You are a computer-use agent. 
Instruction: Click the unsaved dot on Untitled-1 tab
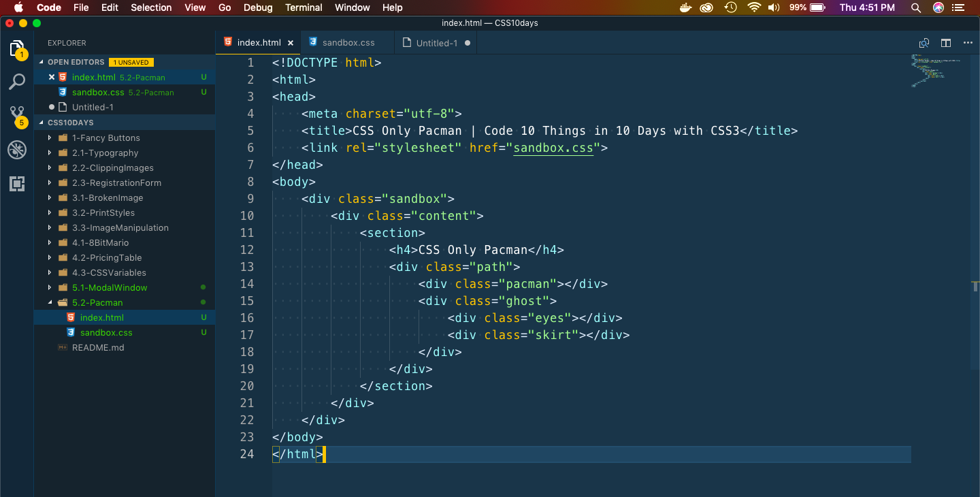pyautogui.click(x=467, y=43)
